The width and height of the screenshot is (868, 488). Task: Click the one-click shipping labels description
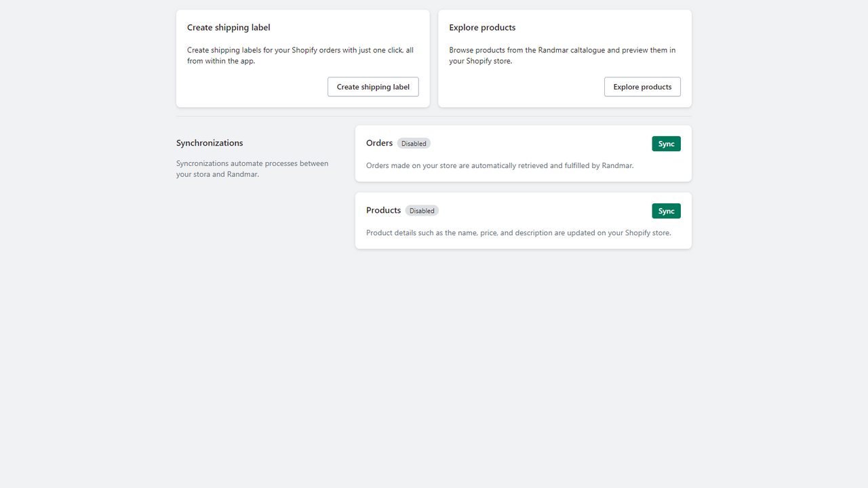click(x=300, y=56)
